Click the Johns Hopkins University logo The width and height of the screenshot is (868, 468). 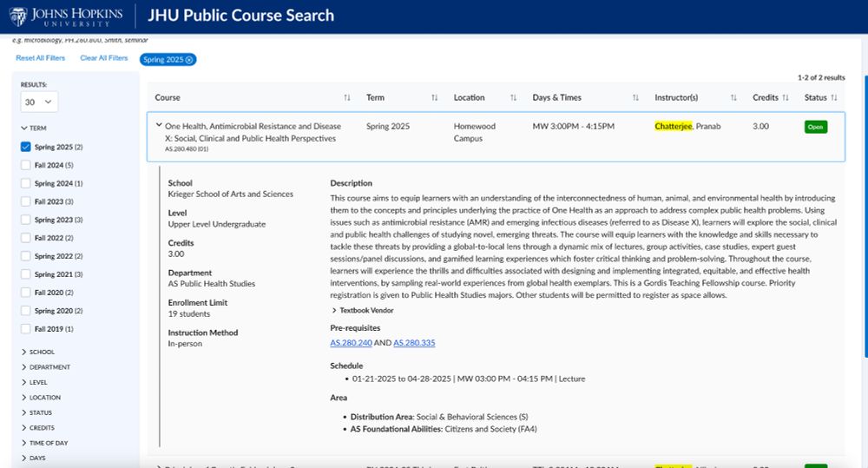click(x=66, y=16)
